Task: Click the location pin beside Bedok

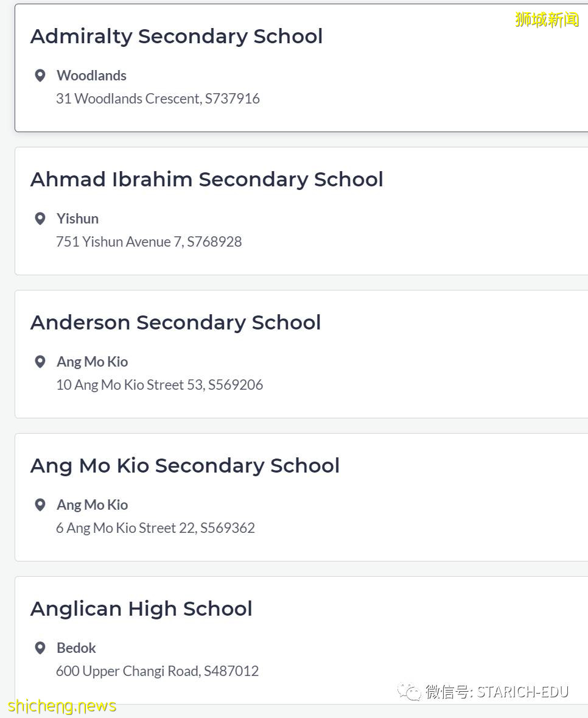Action: point(40,648)
